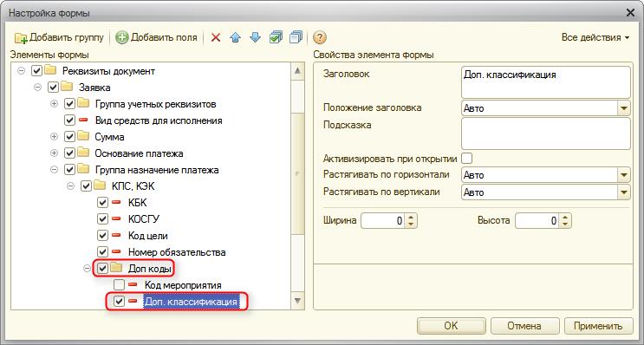Click the Применить button
The height and width of the screenshot is (345, 644).
598,326
